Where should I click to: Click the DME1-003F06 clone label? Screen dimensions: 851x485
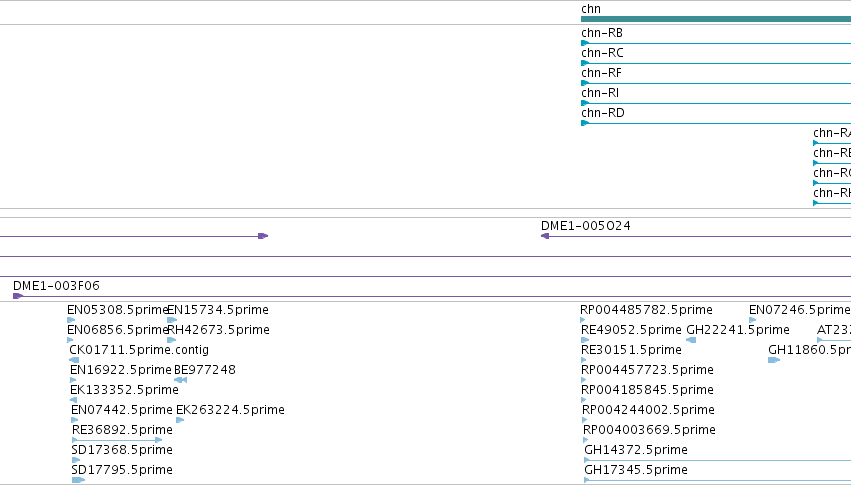[56, 286]
